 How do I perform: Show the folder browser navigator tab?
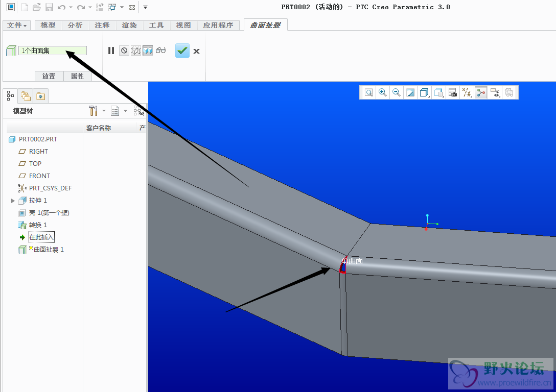coord(26,96)
